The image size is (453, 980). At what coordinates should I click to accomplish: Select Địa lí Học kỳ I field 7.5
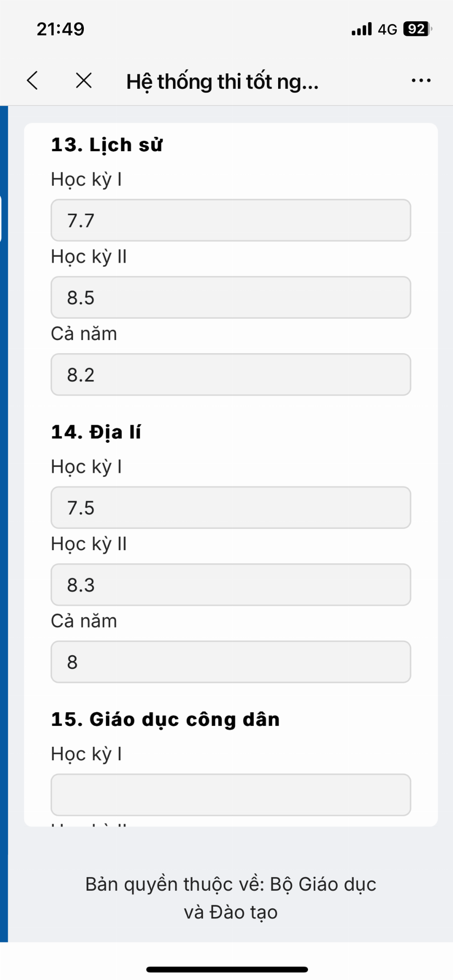click(231, 508)
